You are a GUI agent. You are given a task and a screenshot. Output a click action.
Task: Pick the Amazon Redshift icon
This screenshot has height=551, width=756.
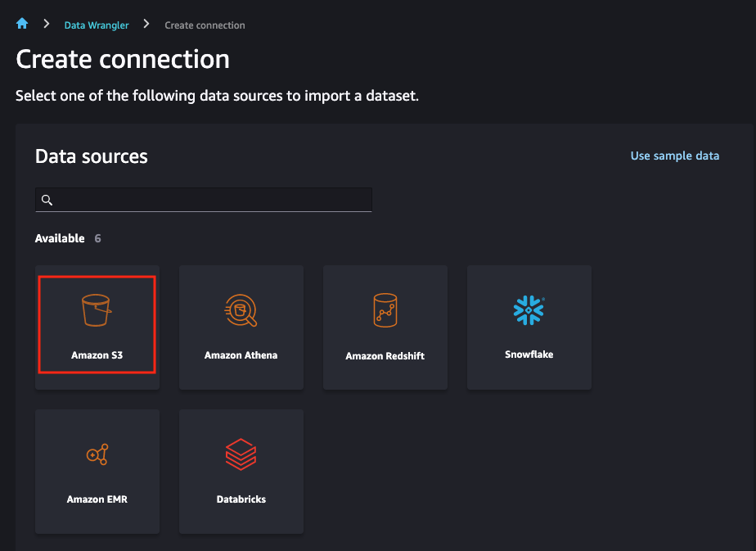(x=385, y=310)
